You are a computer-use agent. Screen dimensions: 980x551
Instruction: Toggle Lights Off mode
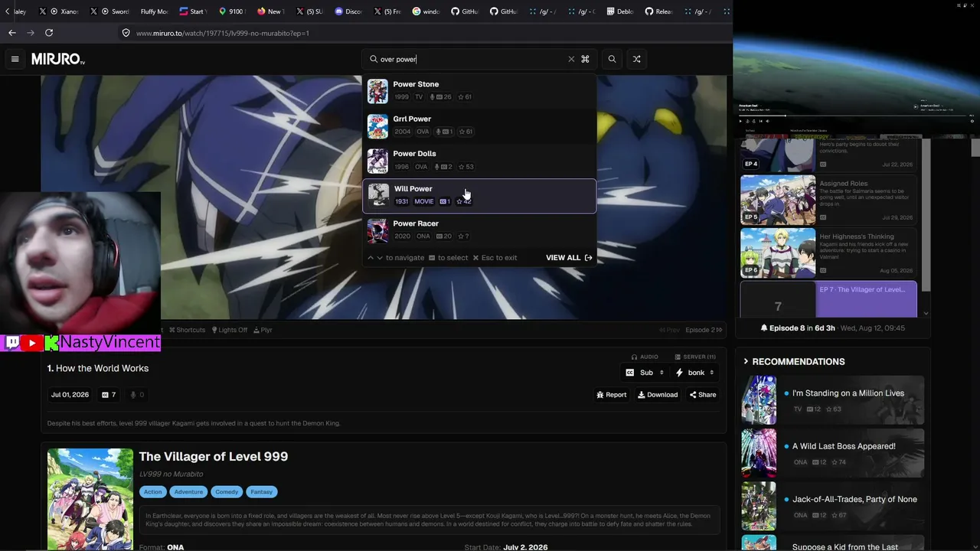click(x=230, y=330)
